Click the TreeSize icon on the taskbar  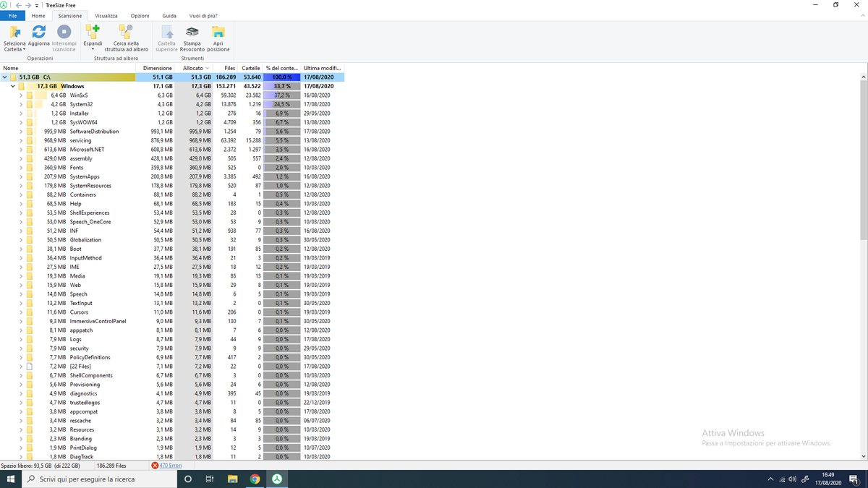point(277,479)
